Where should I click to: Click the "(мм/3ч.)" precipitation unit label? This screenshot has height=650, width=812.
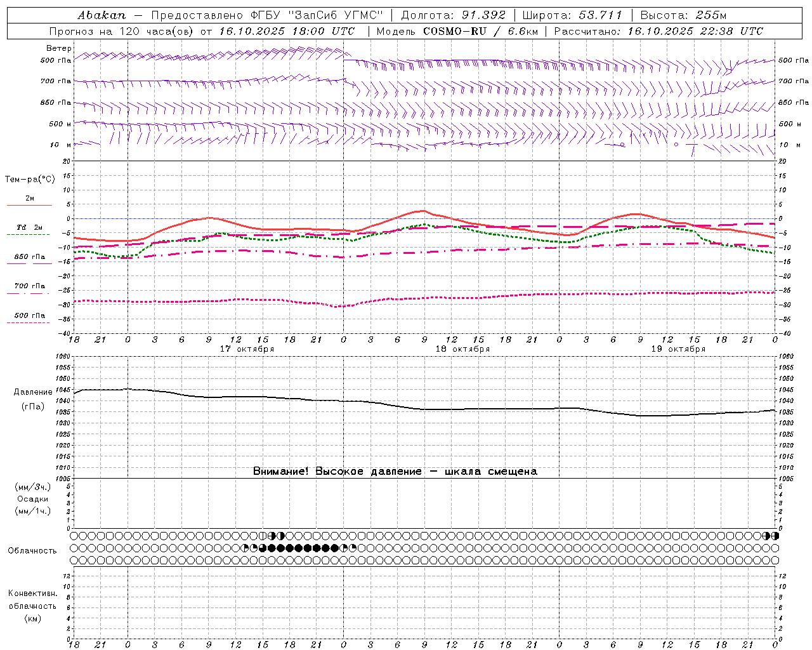pyautogui.click(x=32, y=487)
